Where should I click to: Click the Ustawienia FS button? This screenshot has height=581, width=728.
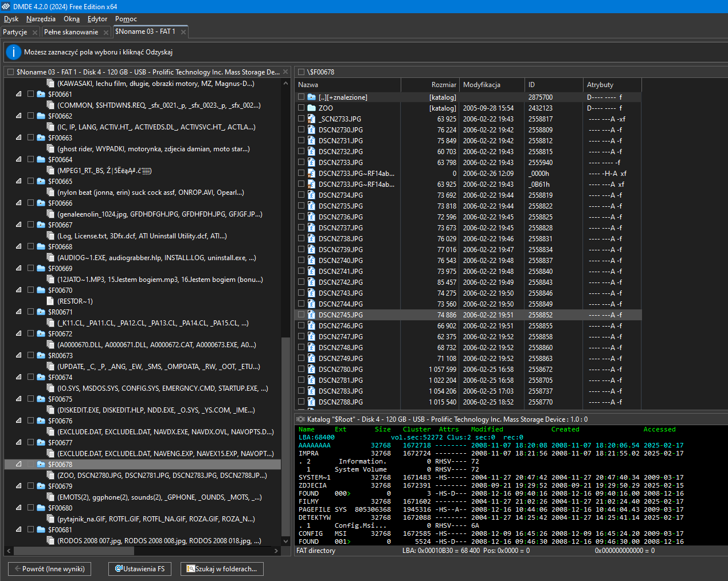point(140,568)
